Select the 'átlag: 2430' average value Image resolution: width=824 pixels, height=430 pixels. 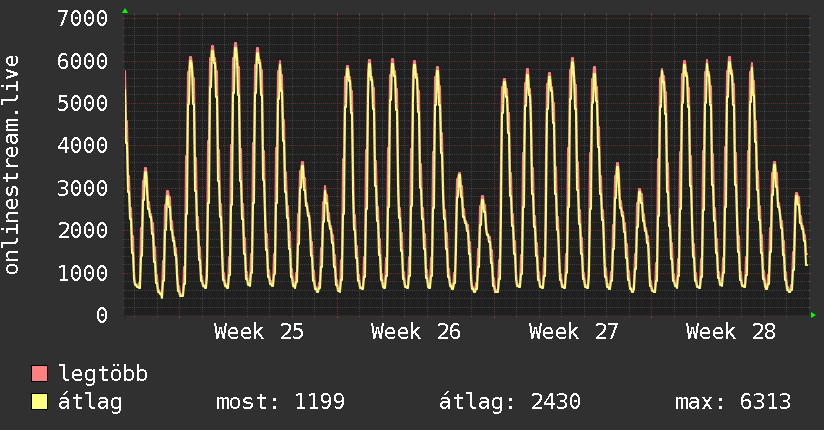510,402
